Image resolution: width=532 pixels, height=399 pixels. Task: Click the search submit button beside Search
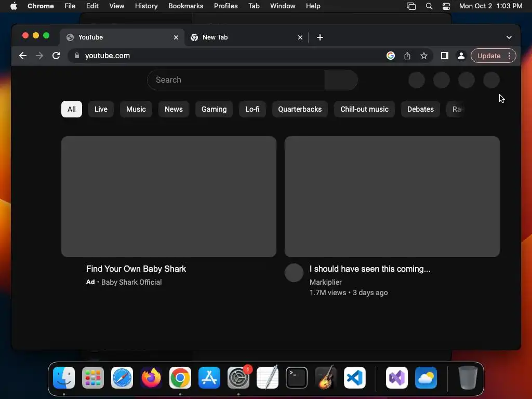point(341,80)
